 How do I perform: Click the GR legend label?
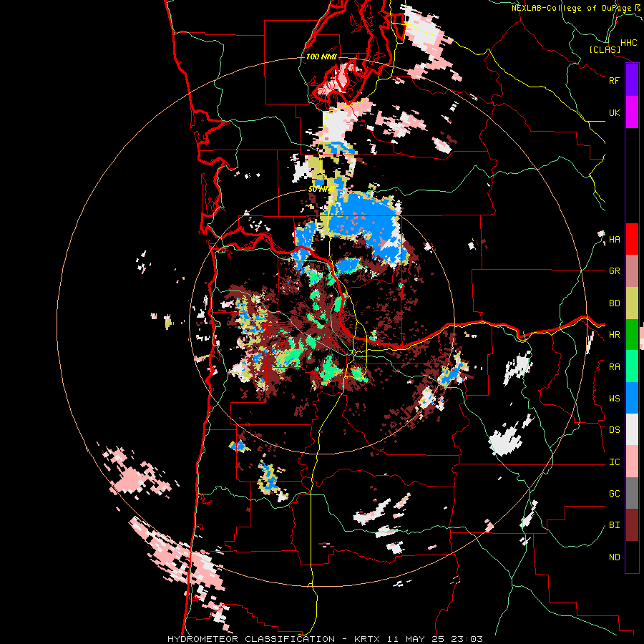pos(614,271)
